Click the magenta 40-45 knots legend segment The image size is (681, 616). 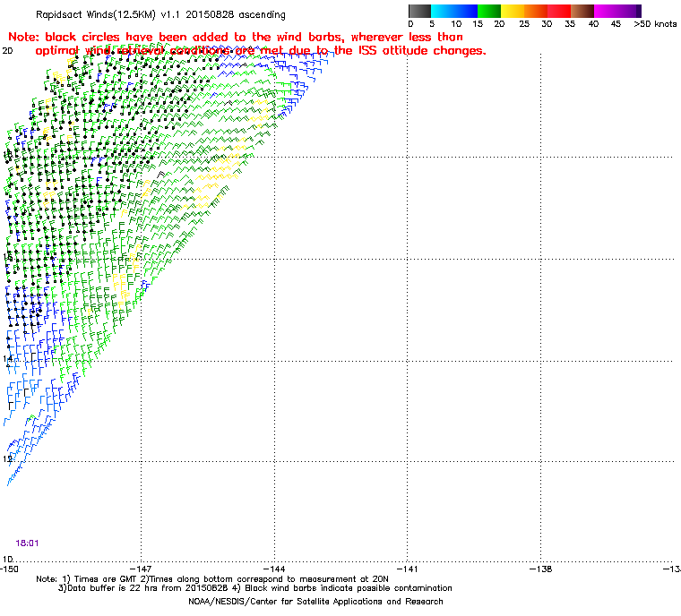point(606,11)
